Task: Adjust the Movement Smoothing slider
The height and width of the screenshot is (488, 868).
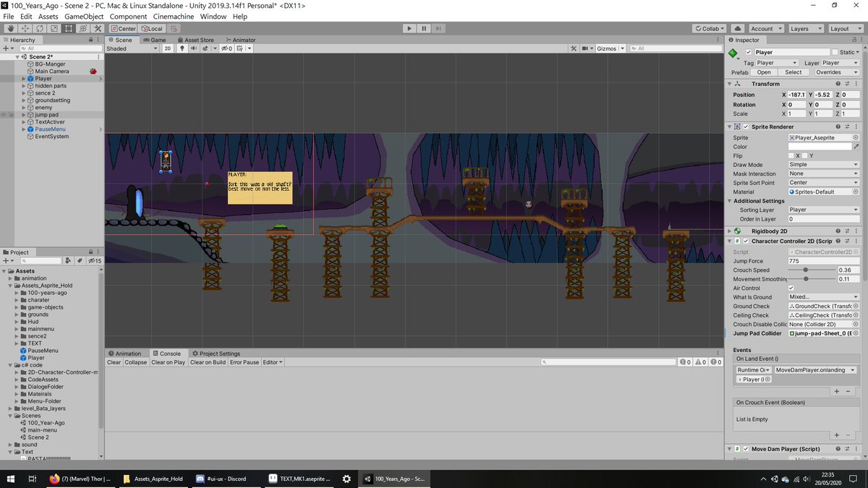Action: click(810, 279)
